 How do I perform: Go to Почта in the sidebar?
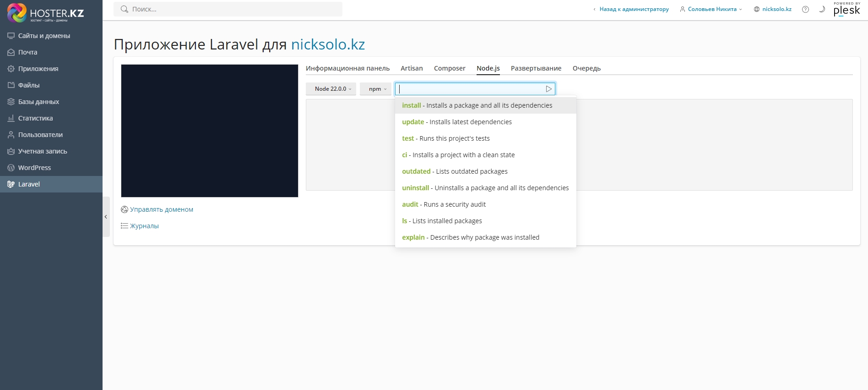tap(51, 52)
